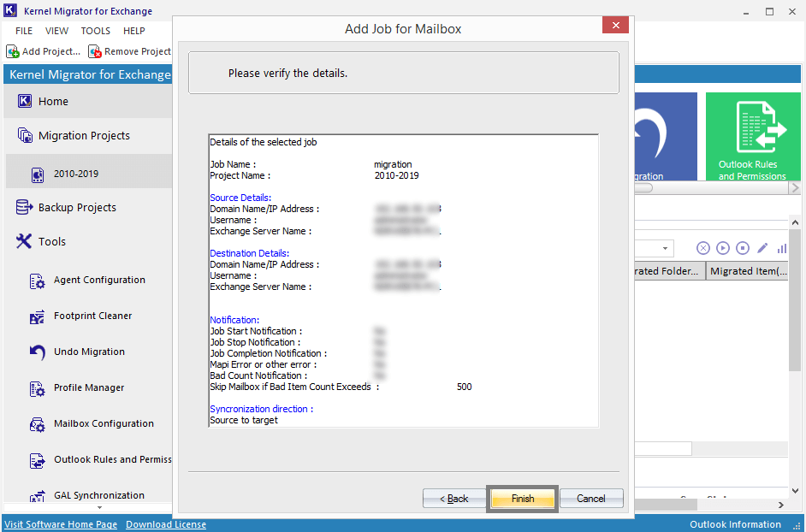The image size is (806, 532).
Task: Click the Mailbox Configuration icon
Action: 37,424
